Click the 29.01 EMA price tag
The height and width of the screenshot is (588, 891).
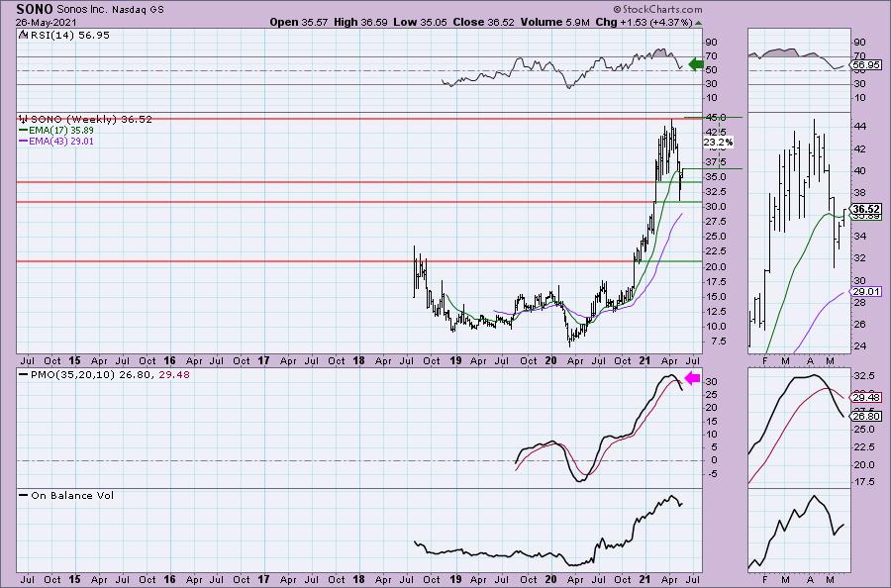click(x=866, y=291)
